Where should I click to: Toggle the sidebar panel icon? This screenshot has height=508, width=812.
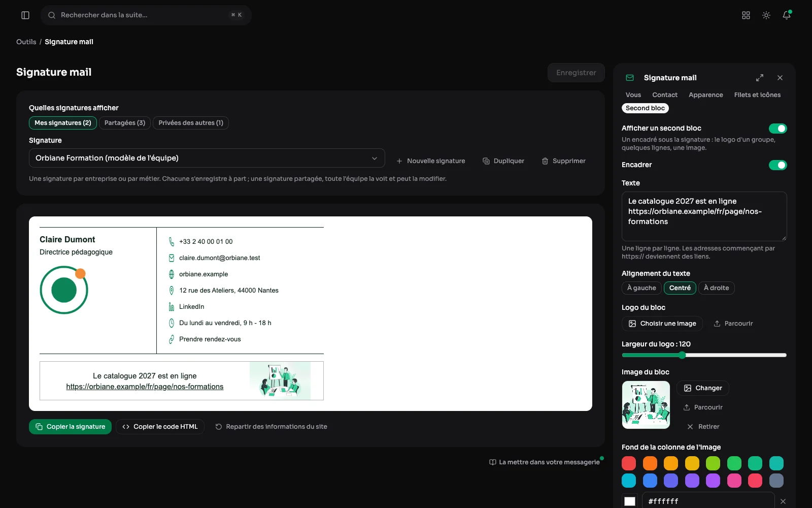[x=25, y=15]
